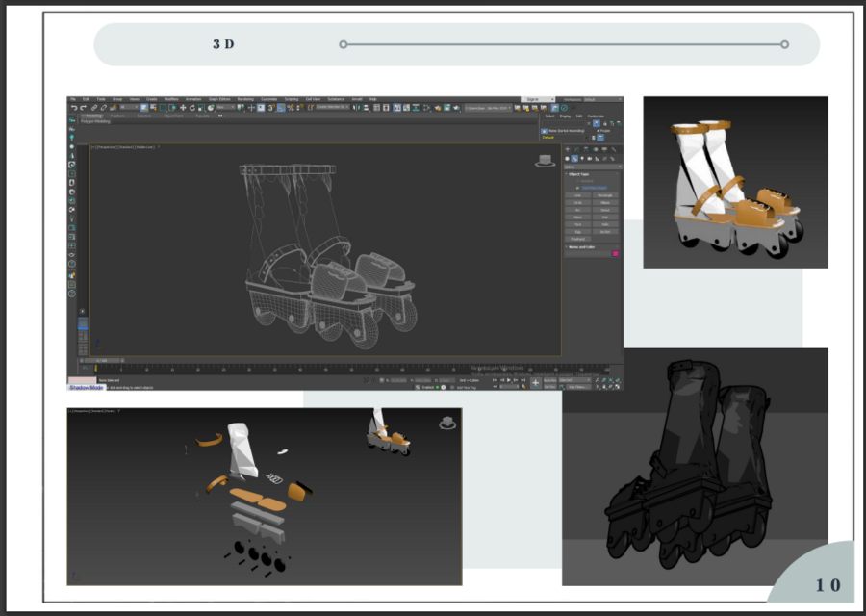The image size is (866, 616).
Task: Open the Modify tab in command panel
Action: coord(574,149)
